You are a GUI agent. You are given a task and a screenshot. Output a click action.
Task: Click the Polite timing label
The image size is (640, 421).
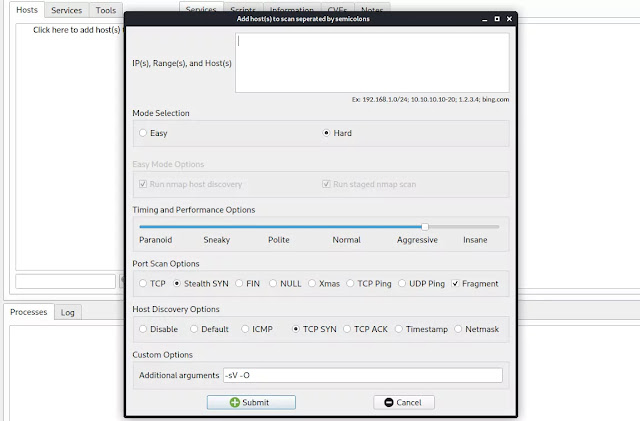click(279, 240)
